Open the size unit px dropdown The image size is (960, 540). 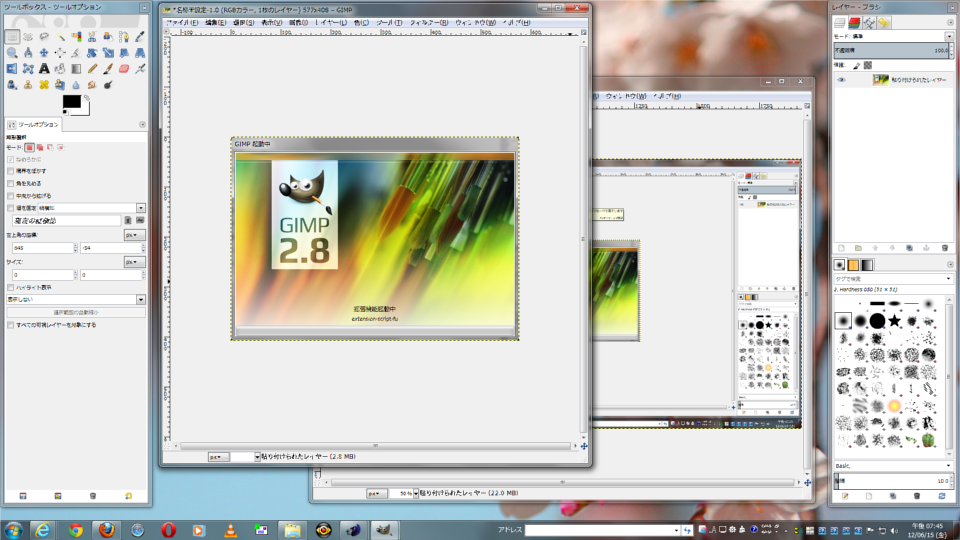pyautogui.click(x=134, y=262)
